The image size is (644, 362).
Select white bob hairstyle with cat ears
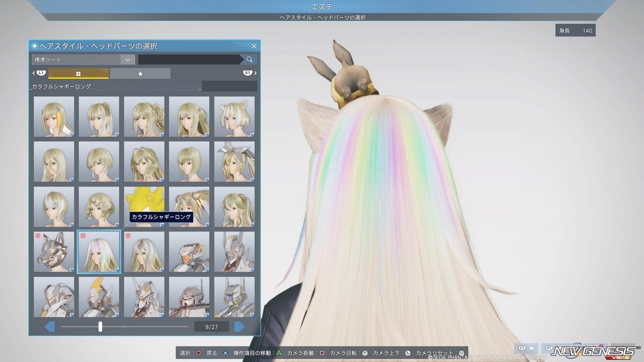[234, 117]
